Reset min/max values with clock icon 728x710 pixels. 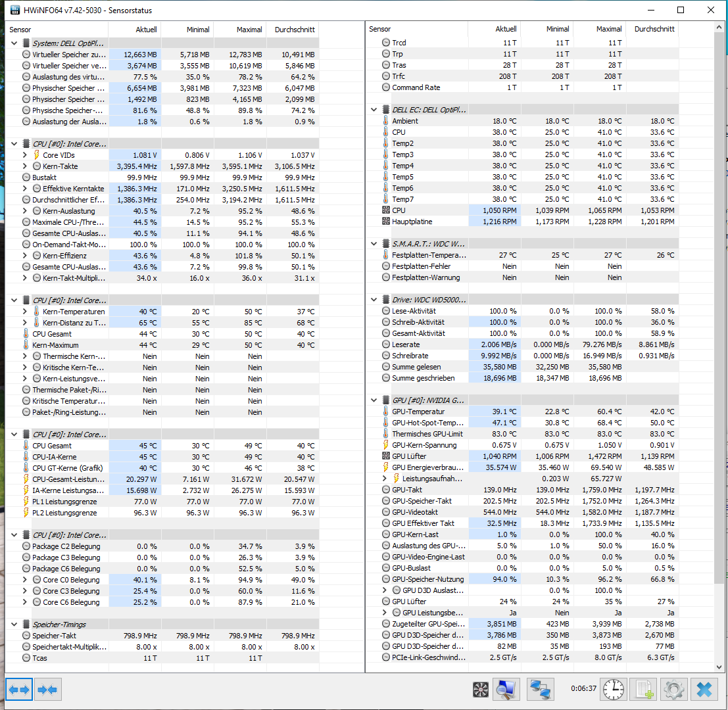click(x=614, y=690)
